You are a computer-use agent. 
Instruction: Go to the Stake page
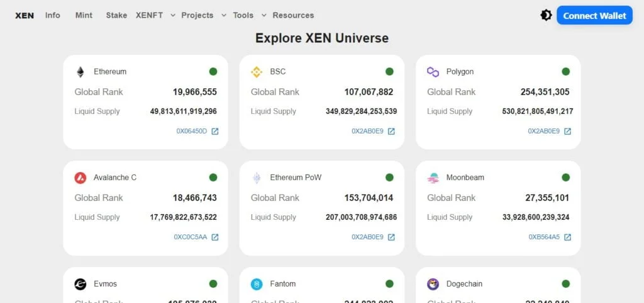click(x=116, y=15)
